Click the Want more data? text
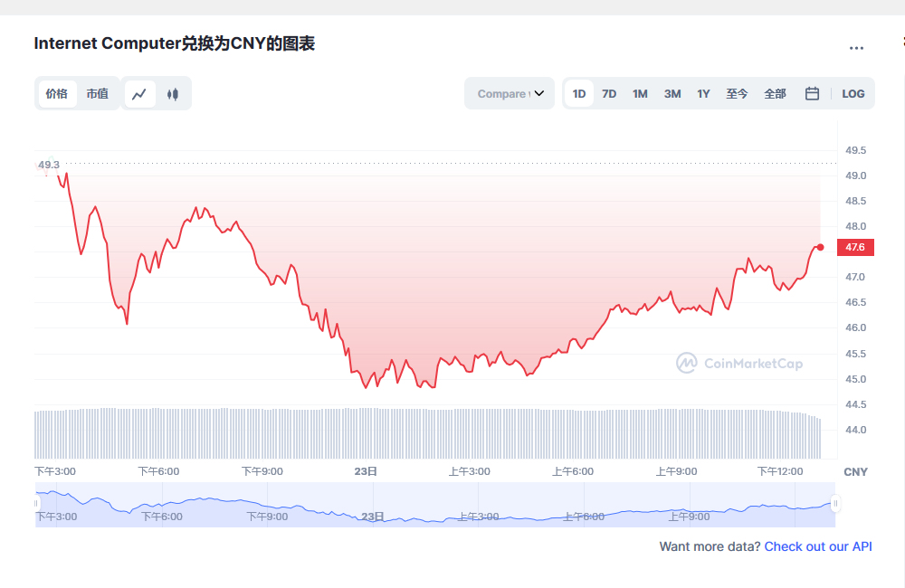Image resolution: width=905 pixels, height=588 pixels. coord(710,546)
